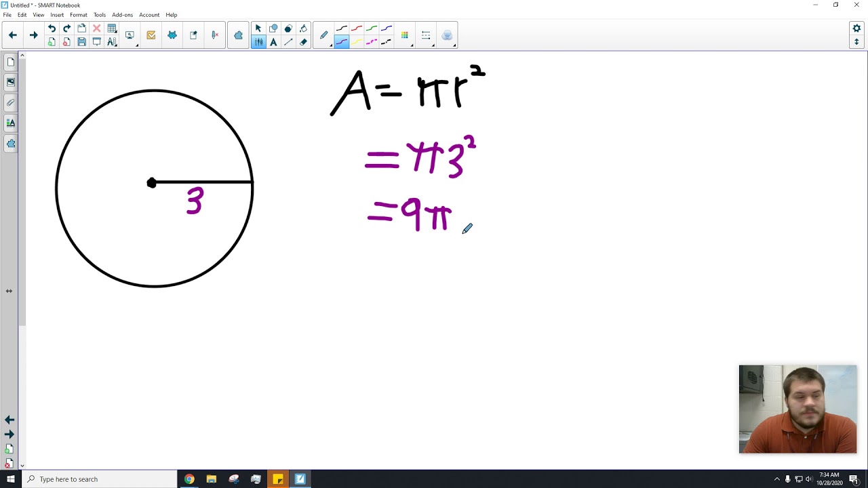Save the file with the floppy disk icon

pos(81,42)
